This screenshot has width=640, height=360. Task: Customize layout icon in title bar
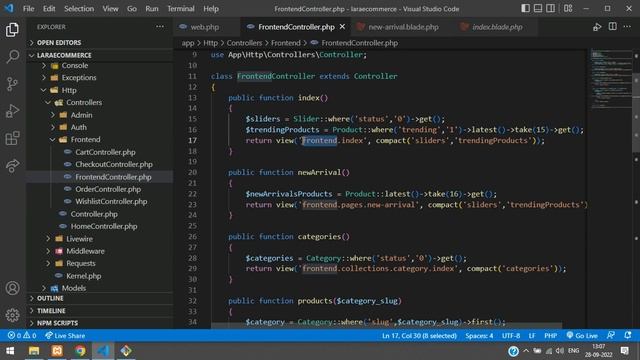568,8
